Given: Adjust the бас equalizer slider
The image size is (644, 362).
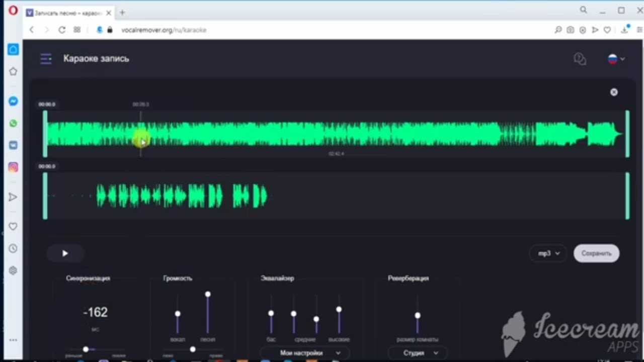Looking at the screenshot, I should pyautogui.click(x=271, y=313).
